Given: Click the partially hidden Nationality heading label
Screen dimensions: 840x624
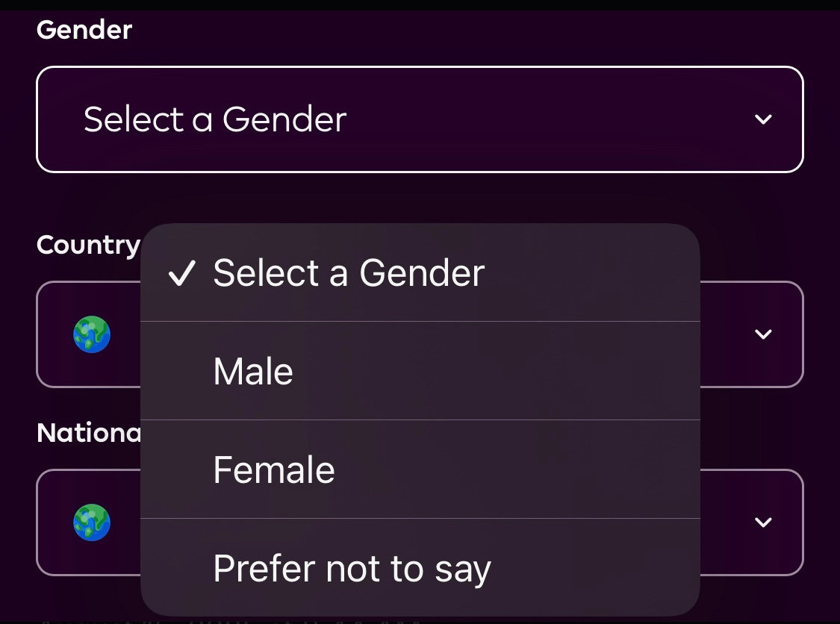Looking at the screenshot, I should pos(88,433).
